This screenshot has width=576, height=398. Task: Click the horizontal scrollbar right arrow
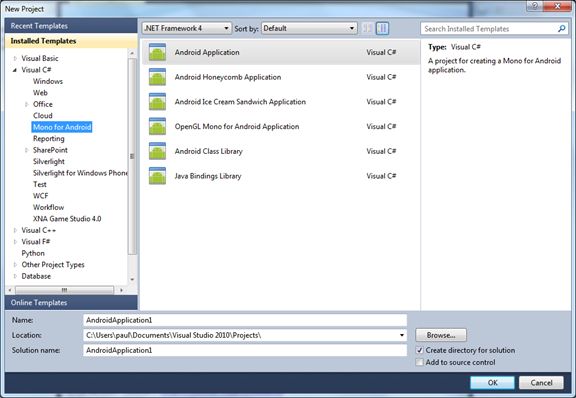coord(121,290)
